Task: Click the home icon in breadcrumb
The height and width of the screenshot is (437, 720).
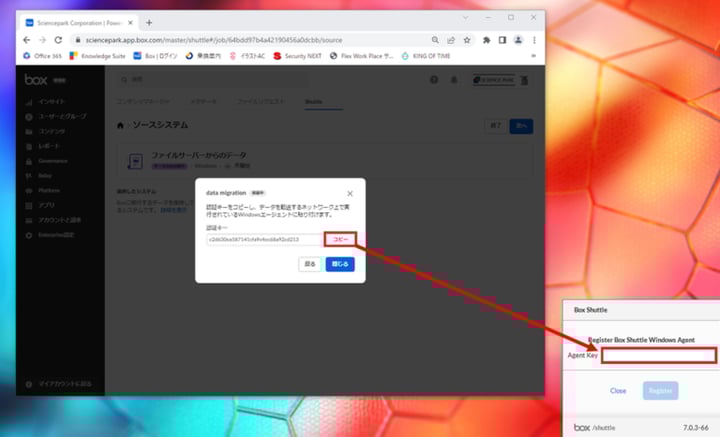Action: (121, 126)
